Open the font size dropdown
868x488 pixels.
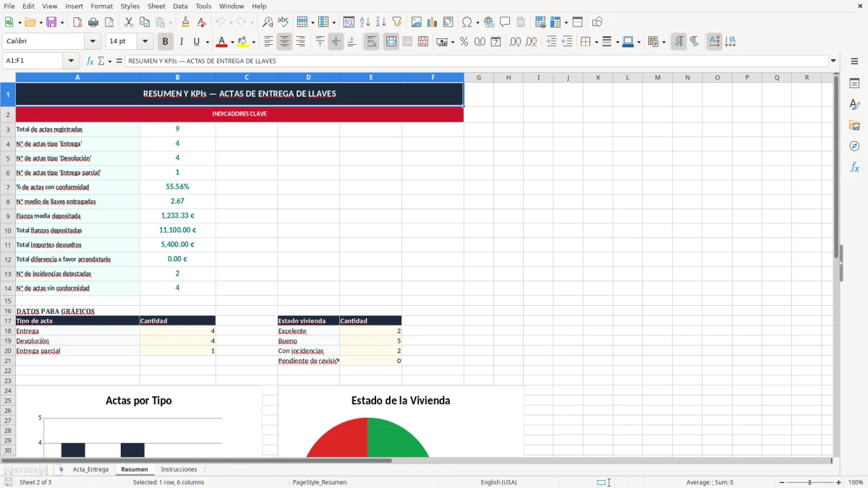point(145,42)
